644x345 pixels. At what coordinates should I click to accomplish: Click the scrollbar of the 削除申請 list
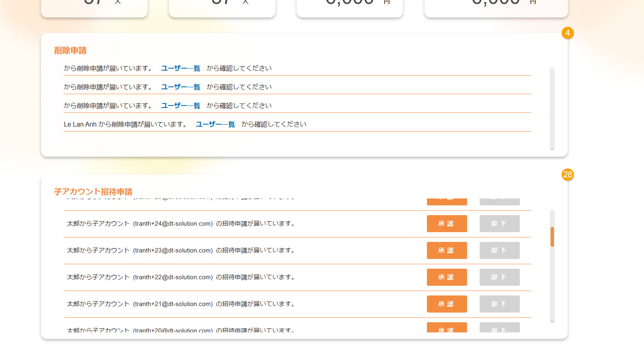coord(552,108)
